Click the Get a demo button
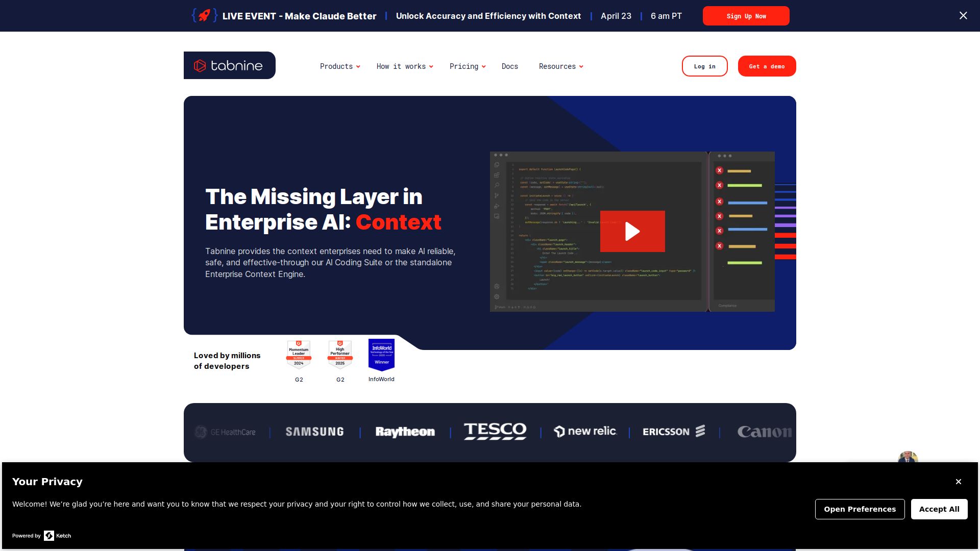980x551 pixels. (x=767, y=66)
